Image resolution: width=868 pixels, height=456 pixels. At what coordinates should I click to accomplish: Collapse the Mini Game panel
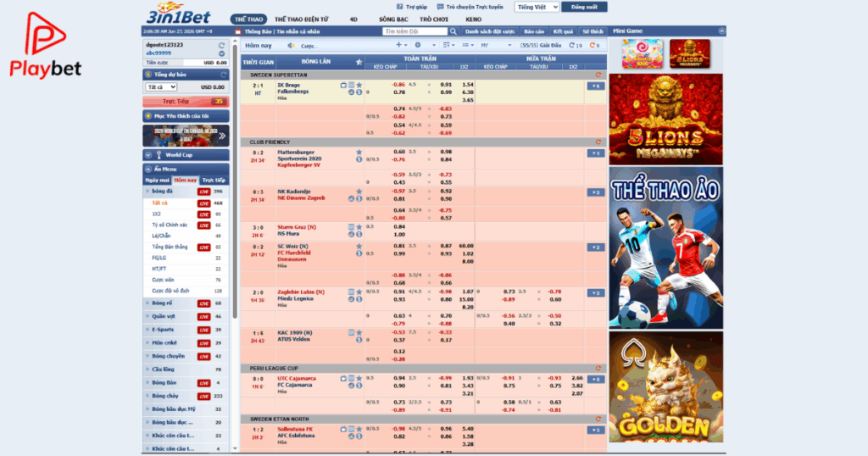(x=721, y=31)
